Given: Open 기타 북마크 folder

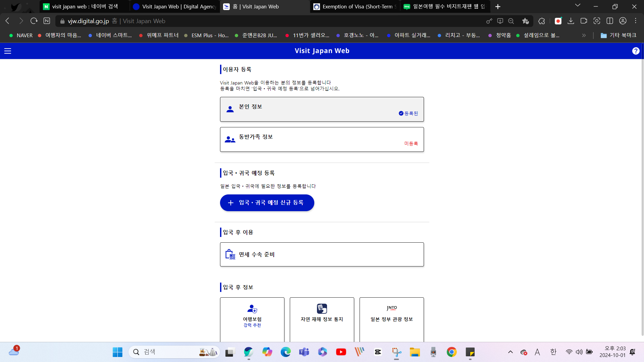Looking at the screenshot, I should pos(619,35).
